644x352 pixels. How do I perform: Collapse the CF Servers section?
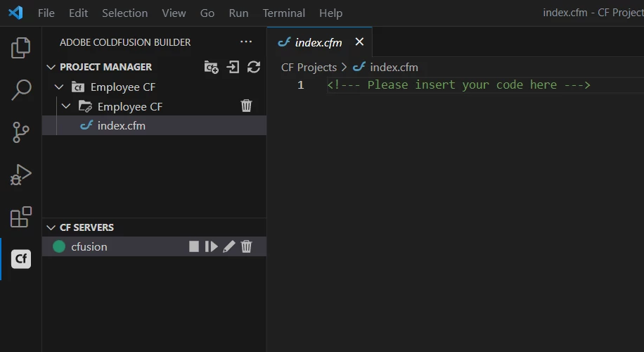coord(51,227)
